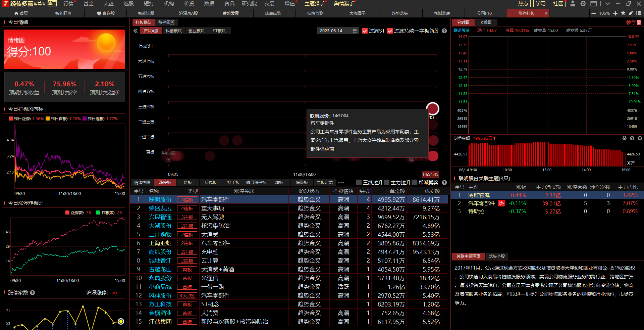Click 4天2板 badge for 风神股份
This screenshot has height=330, width=644.
pyautogui.click(x=187, y=296)
